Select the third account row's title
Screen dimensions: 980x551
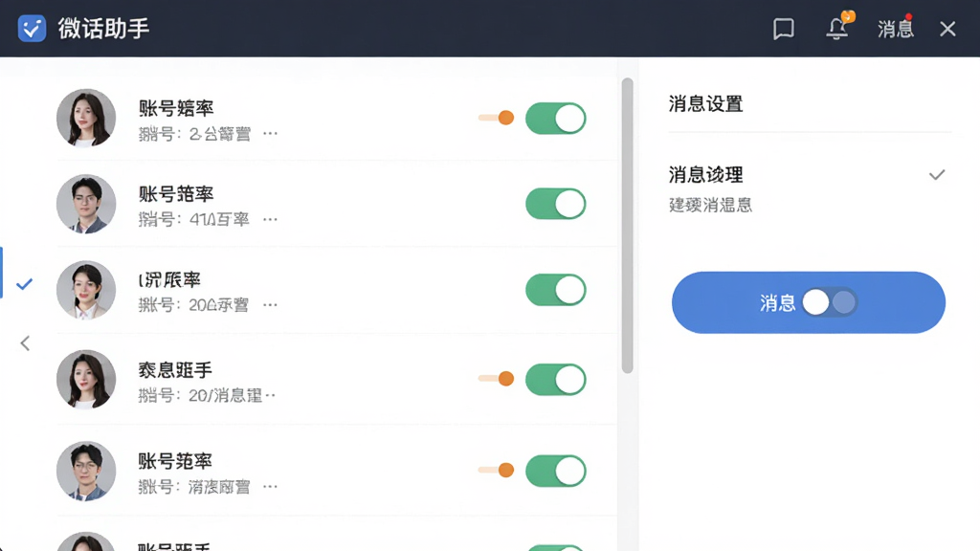(169, 279)
